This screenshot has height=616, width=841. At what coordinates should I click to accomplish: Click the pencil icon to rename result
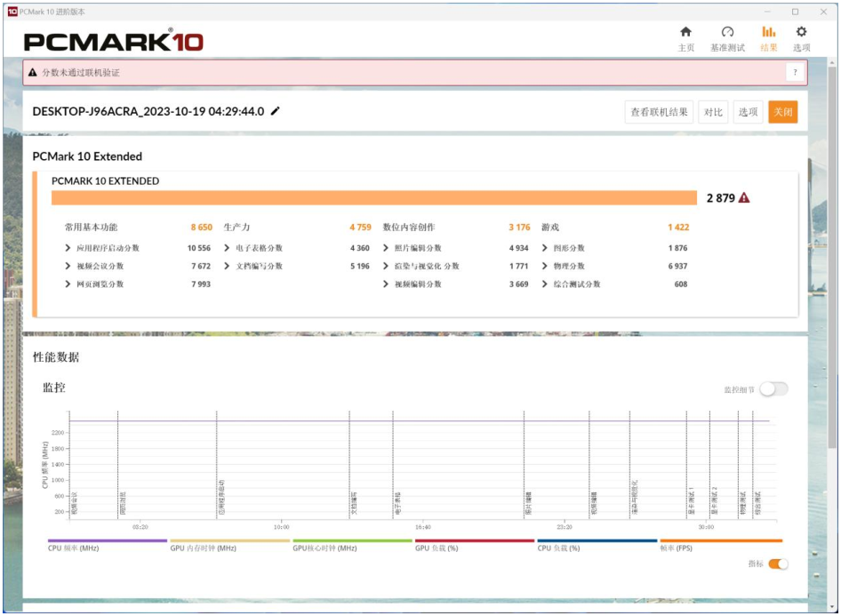[x=276, y=111]
